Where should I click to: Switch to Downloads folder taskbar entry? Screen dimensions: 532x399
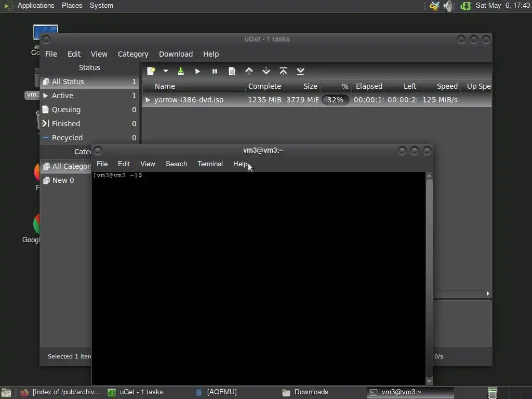click(x=305, y=392)
